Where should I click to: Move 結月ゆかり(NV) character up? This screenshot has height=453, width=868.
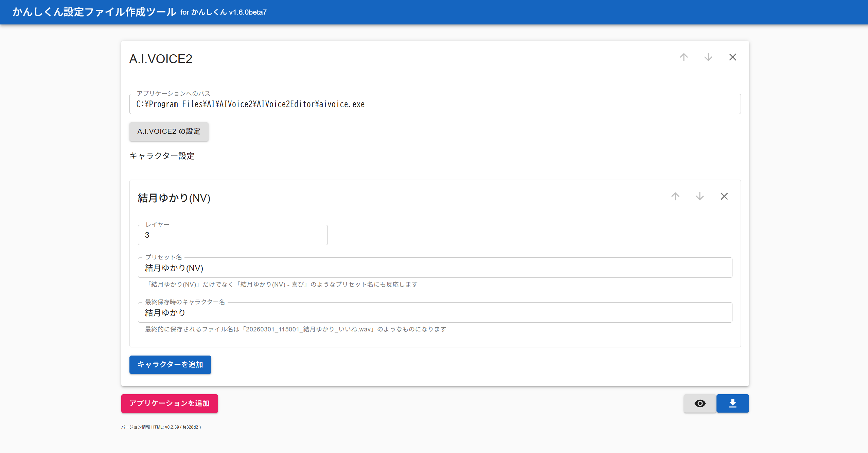(x=675, y=196)
